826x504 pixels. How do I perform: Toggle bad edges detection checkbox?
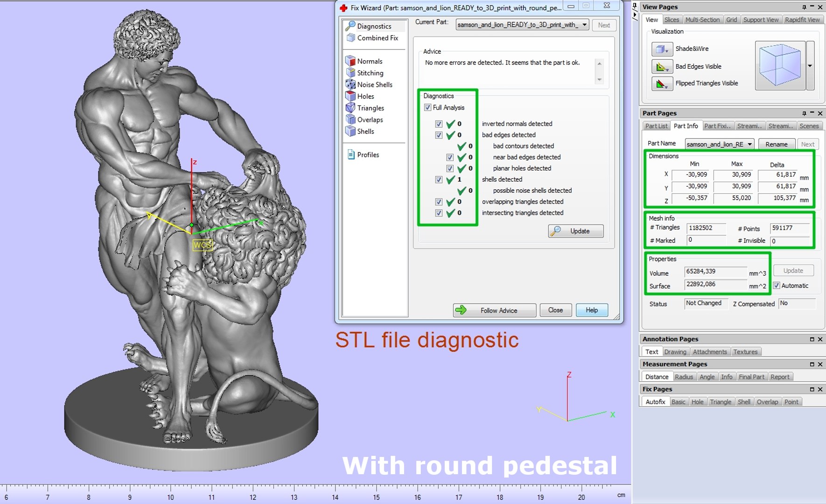tap(439, 135)
